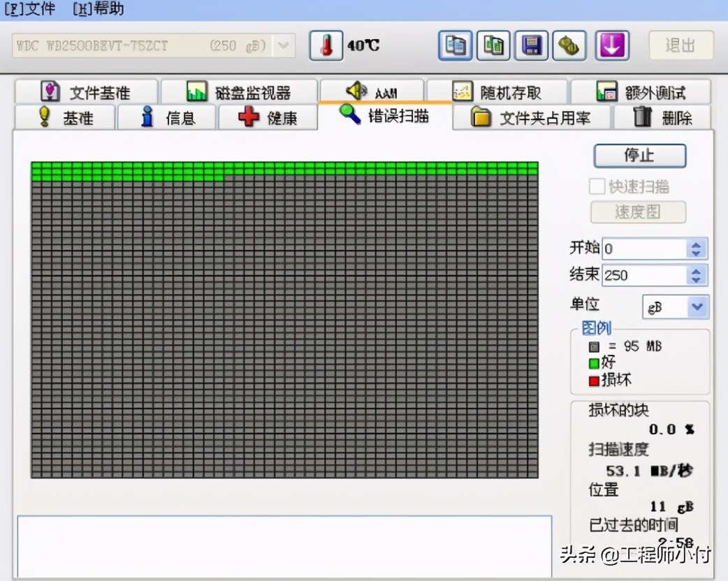Click the red cross icon on 健康 tab
Screen dimensions: 728x581
tap(249, 117)
